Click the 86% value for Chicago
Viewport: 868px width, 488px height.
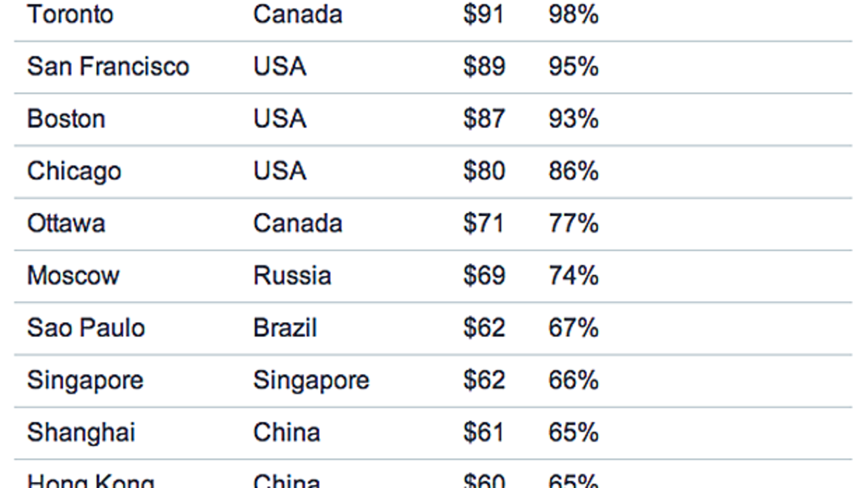(574, 171)
